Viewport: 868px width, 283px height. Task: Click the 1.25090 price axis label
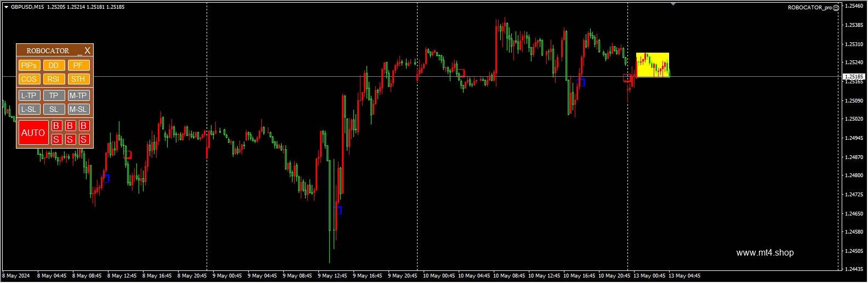[x=854, y=101]
